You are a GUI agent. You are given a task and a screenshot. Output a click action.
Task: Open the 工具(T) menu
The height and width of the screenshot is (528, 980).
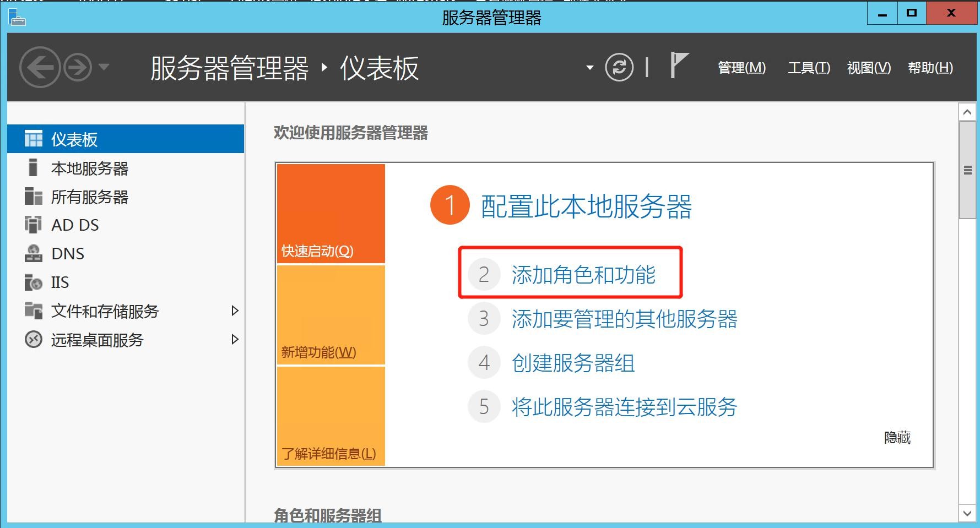pyautogui.click(x=809, y=68)
